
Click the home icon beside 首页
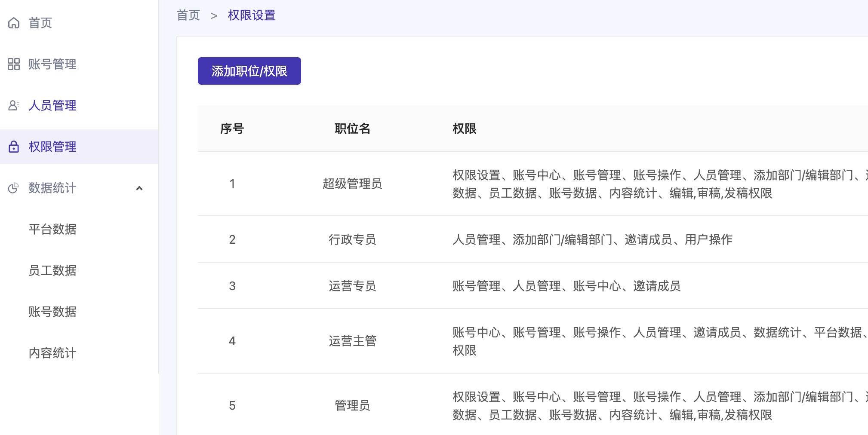coord(14,23)
